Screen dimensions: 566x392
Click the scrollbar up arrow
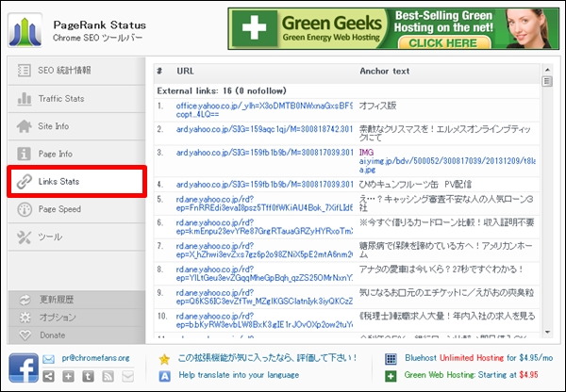[547, 70]
